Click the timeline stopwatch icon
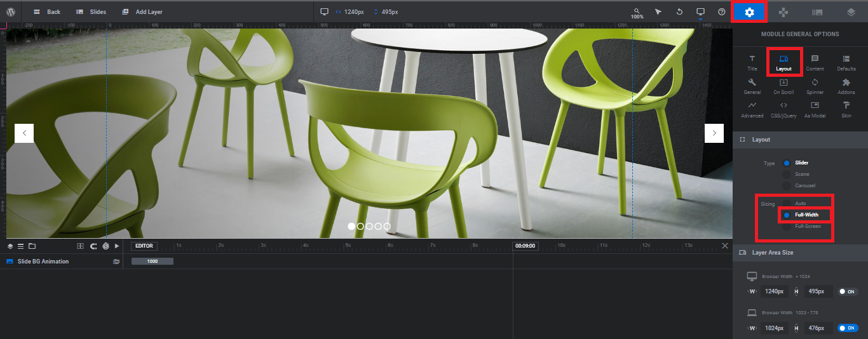The image size is (868, 339). click(105, 246)
